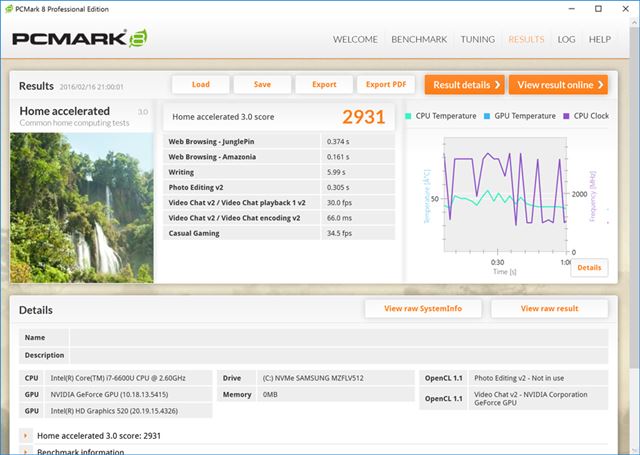Click the PCMark title bar app icon
Image resolution: width=640 pixels, height=455 pixels.
click(9, 9)
